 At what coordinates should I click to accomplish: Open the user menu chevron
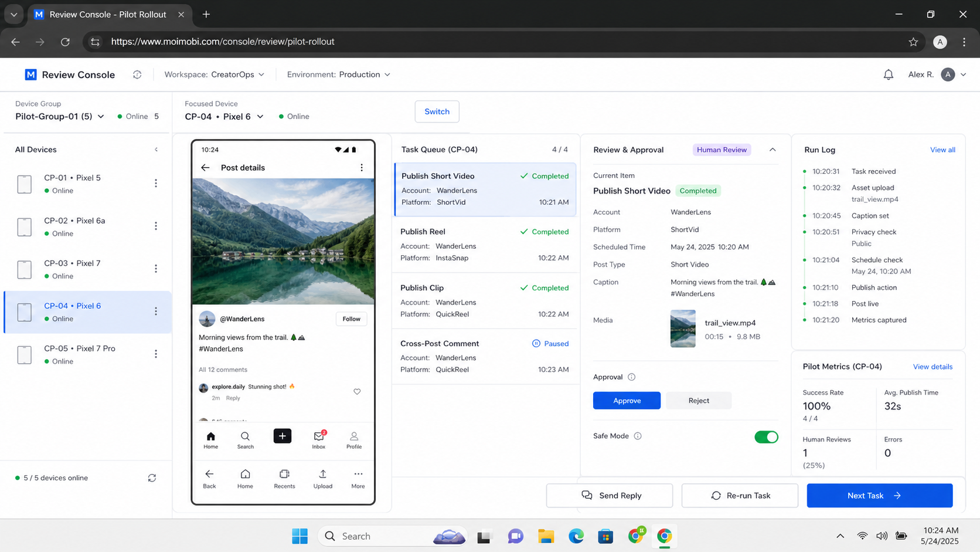tap(963, 74)
